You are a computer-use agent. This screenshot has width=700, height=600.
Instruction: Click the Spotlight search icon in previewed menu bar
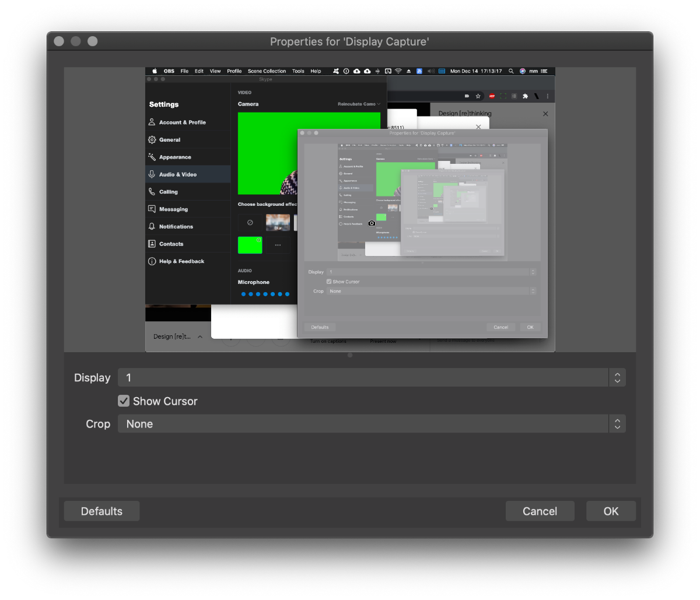point(511,71)
